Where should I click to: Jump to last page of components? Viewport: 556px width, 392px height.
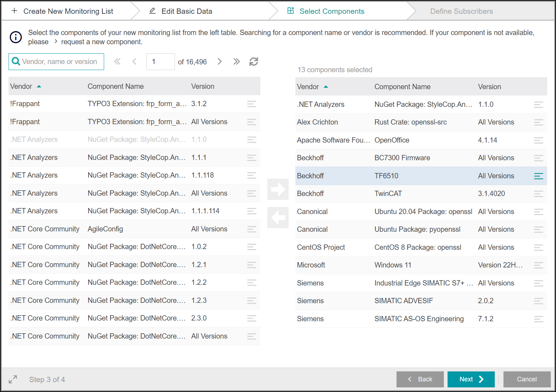coord(237,62)
